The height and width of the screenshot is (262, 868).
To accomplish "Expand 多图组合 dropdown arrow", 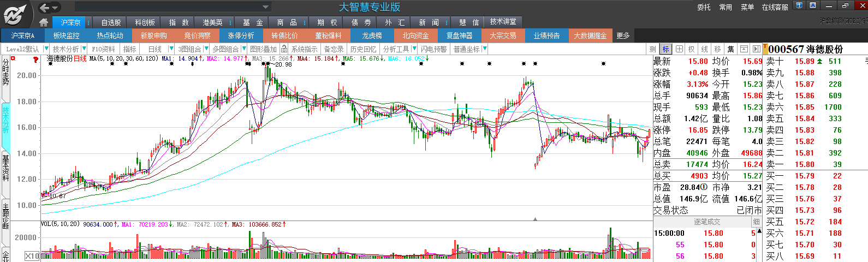I will coord(243,49).
